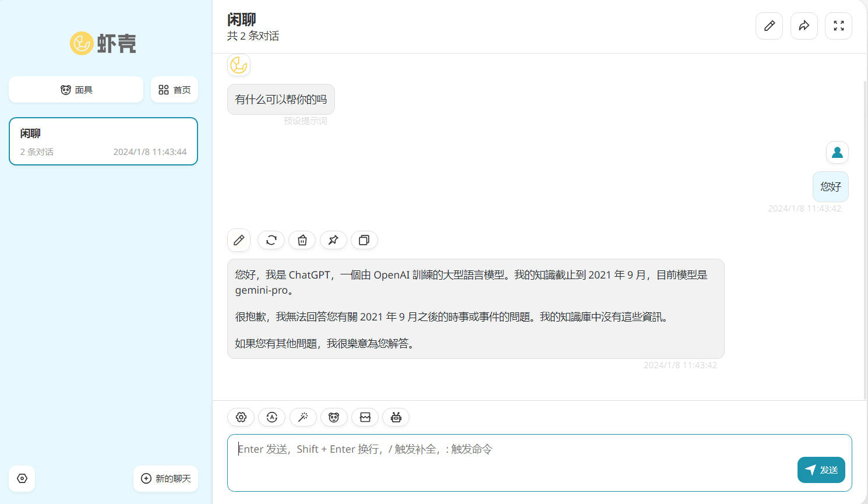Edit the assistant's reply with the pencil icon

click(238, 240)
